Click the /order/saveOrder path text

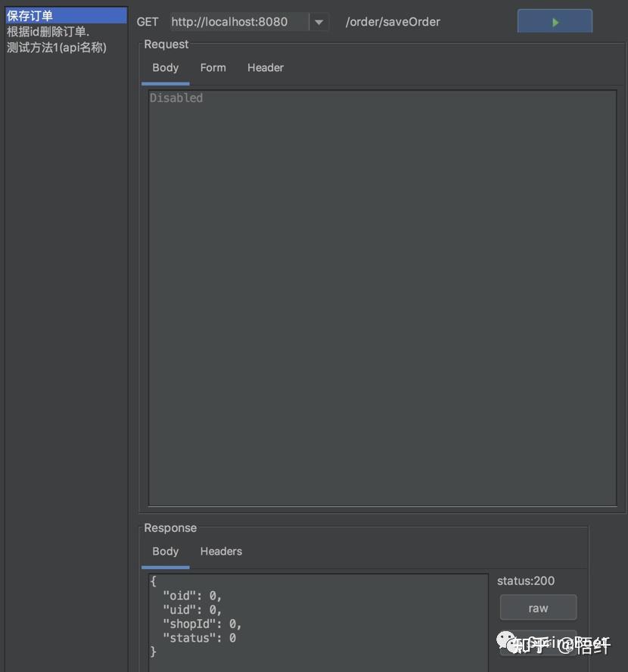[x=393, y=21]
